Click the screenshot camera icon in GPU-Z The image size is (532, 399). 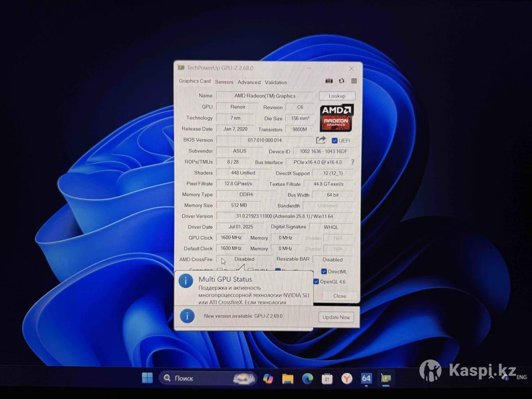pos(329,81)
